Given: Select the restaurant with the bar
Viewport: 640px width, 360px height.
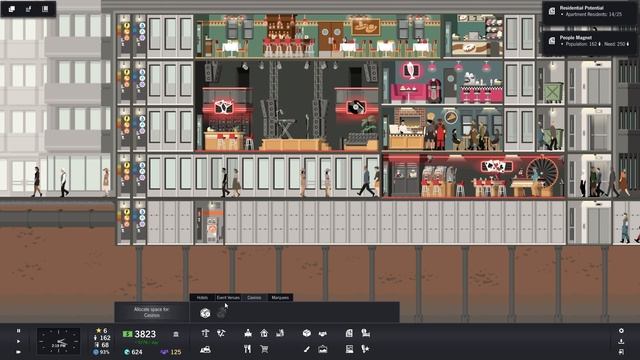Looking at the screenshot, I should click(318, 36).
